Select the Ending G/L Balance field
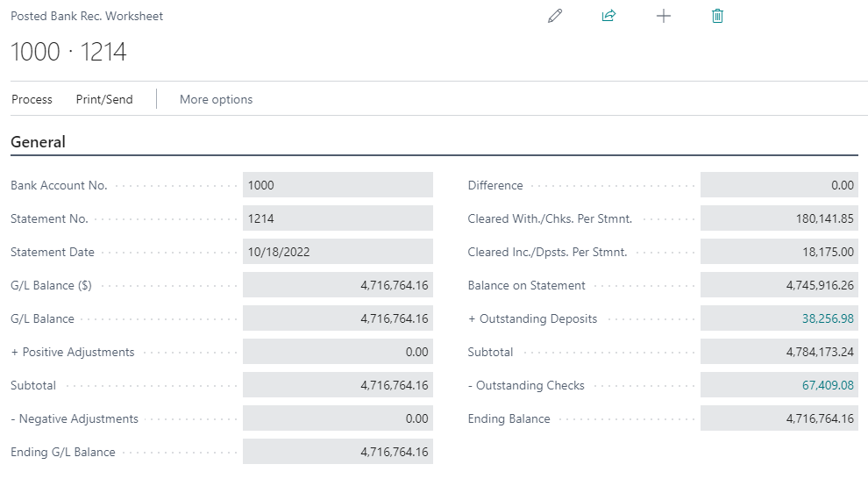The image size is (868, 493). point(338,452)
